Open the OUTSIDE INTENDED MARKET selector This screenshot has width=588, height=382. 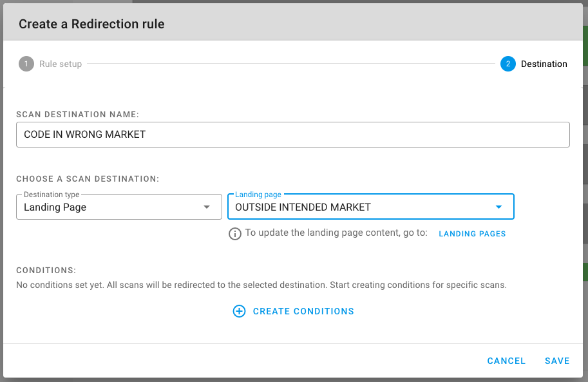point(370,207)
